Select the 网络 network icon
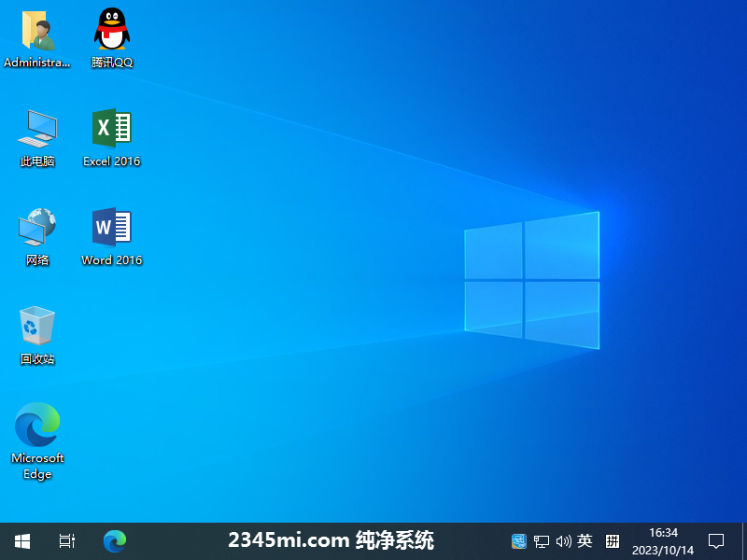747x560 pixels. pos(37,227)
